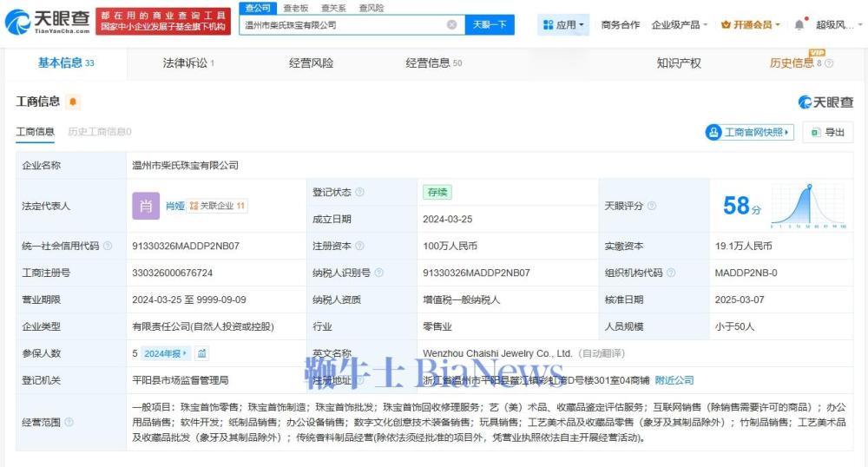Show help for 注册资本 question mark
Viewport: 868px width, 467px height.
(x=360, y=246)
